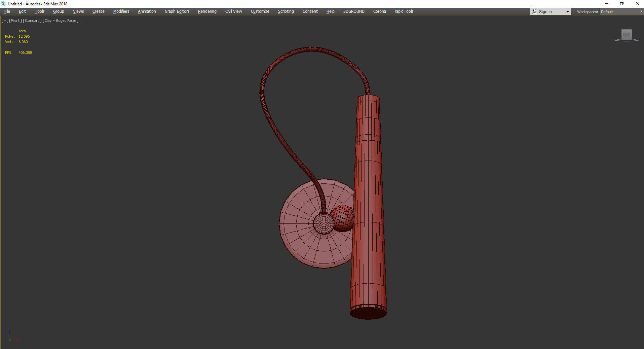Open the Corona menu
This screenshot has width=644, height=349.
[380, 11]
